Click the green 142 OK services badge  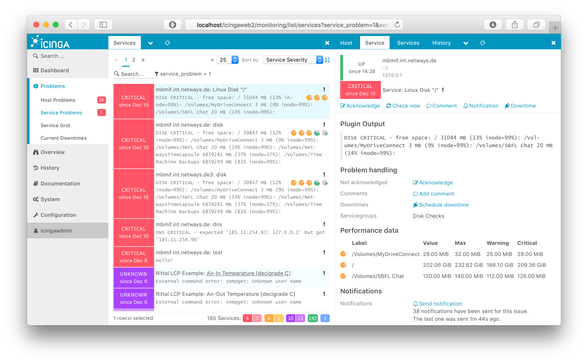pyautogui.click(x=313, y=318)
